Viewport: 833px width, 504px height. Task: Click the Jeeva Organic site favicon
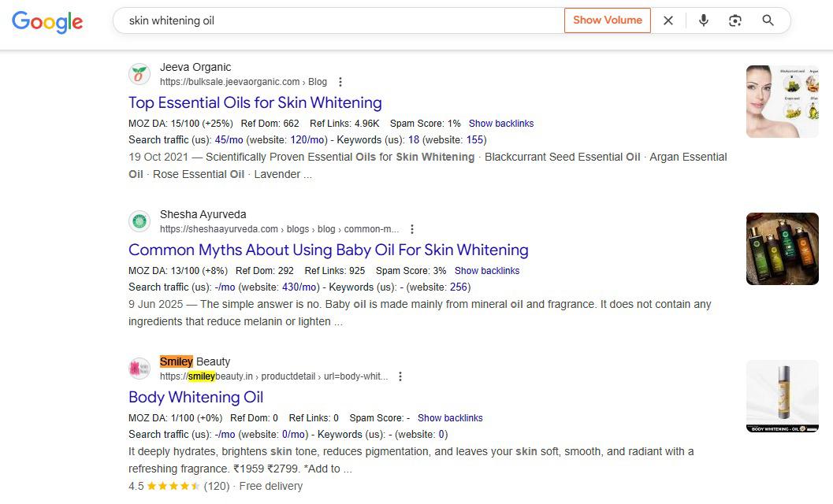click(x=139, y=74)
